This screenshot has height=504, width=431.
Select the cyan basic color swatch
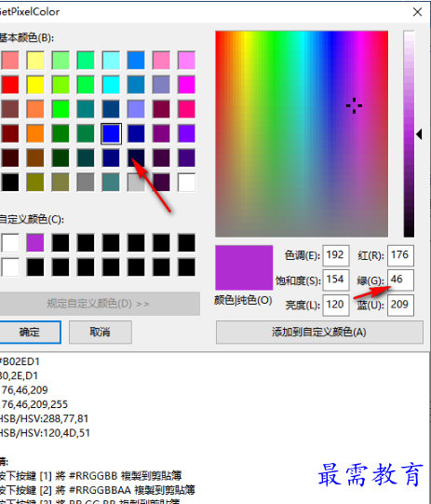(x=111, y=85)
